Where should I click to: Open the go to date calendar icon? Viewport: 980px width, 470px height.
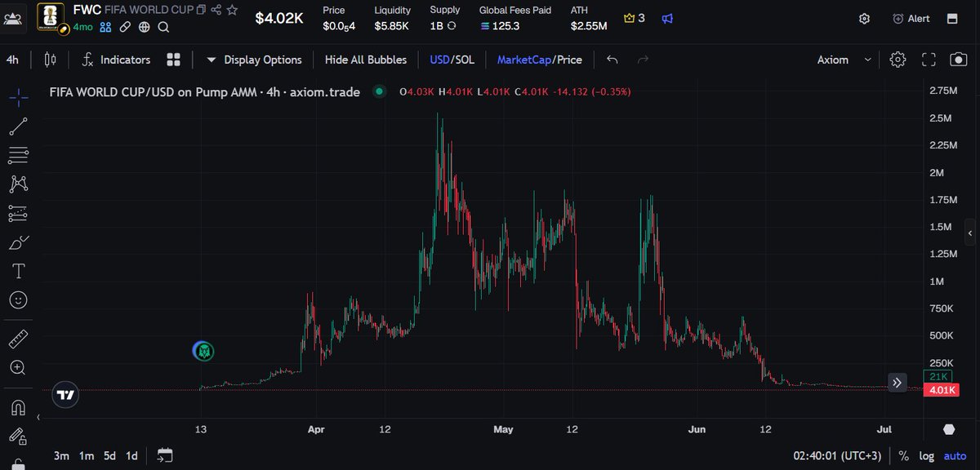coord(165,454)
